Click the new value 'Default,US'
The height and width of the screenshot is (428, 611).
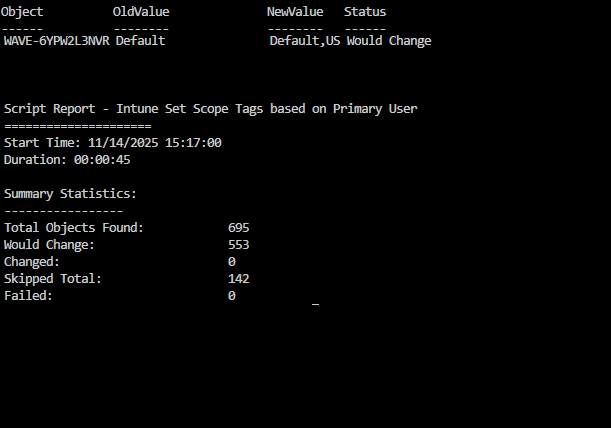(305, 41)
